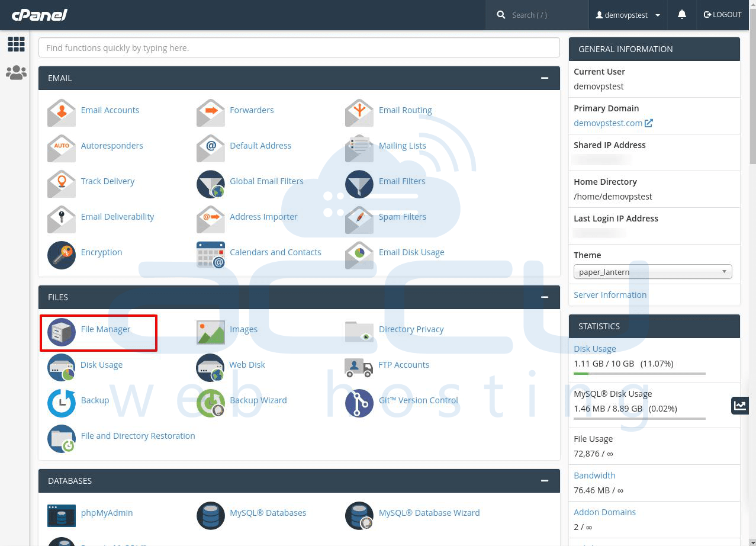Focus the Find functions quickly field

(299, 48)
